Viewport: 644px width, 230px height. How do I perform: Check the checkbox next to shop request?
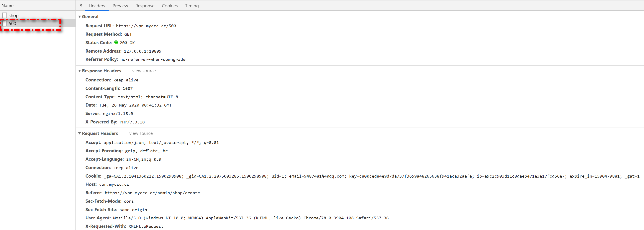pyautogui.click(x=5, y=15)
